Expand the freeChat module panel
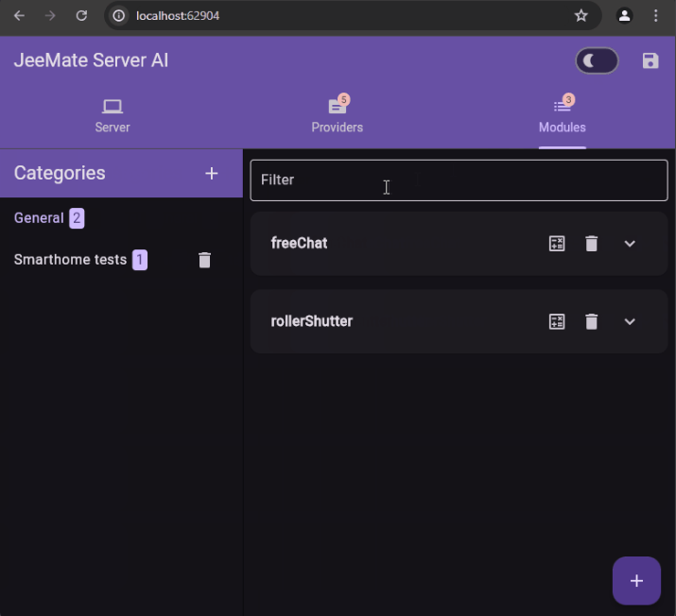This screenshot has height=616, width=676. (x=630, y=244)
